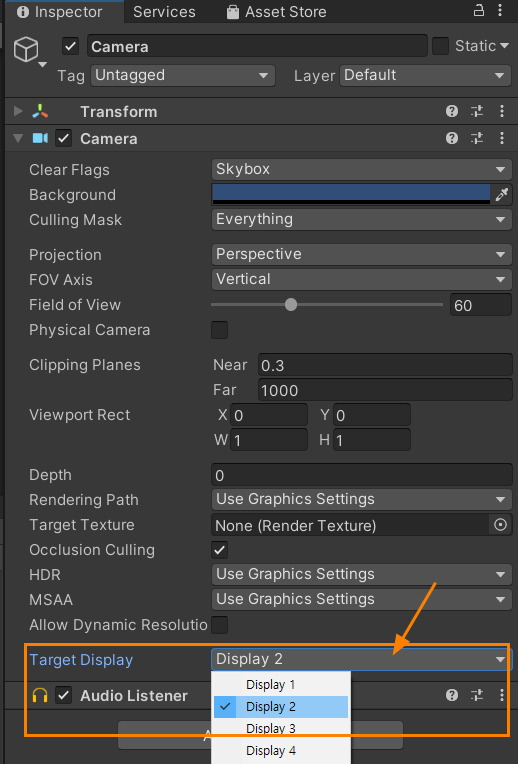
Task: Open the Layer dropdown showing Default
Action: 425,76
